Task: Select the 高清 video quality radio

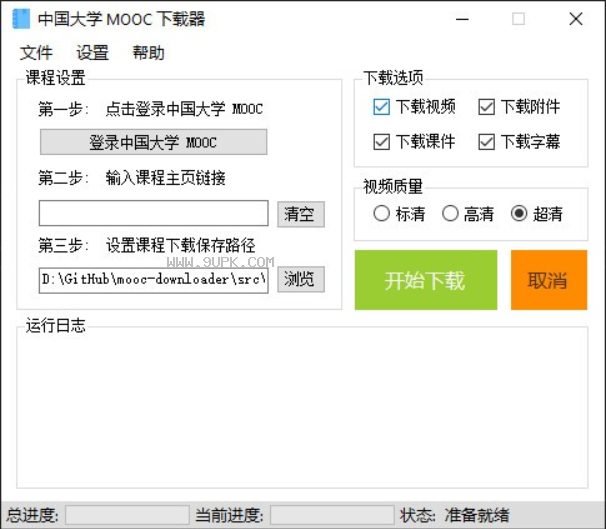Action: [468, 213]
